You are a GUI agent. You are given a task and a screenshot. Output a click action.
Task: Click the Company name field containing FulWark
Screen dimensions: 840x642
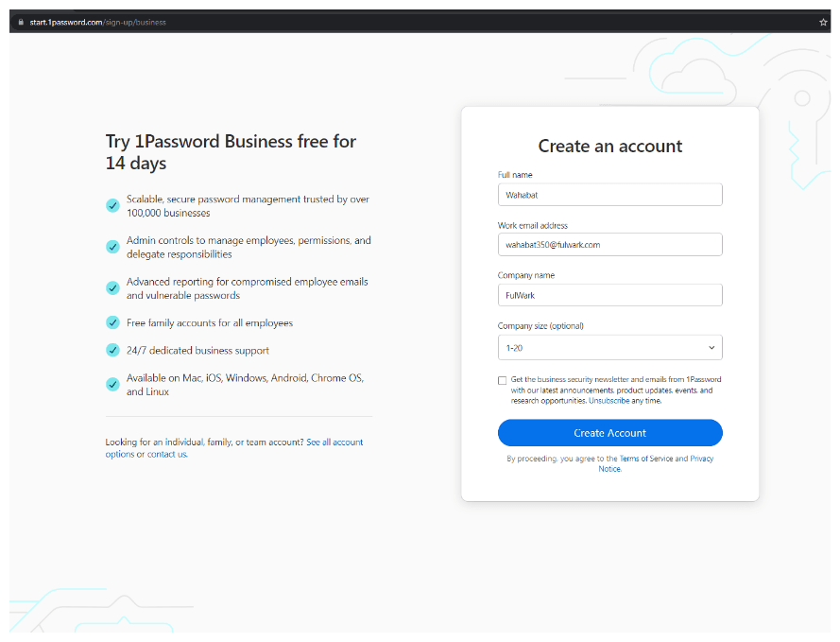point(609,294)
